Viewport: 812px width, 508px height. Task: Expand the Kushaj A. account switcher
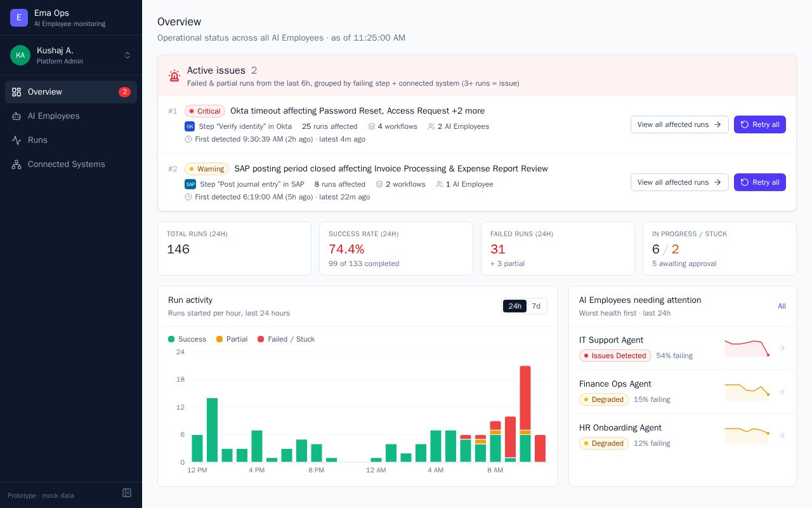[x=128, y=55]
